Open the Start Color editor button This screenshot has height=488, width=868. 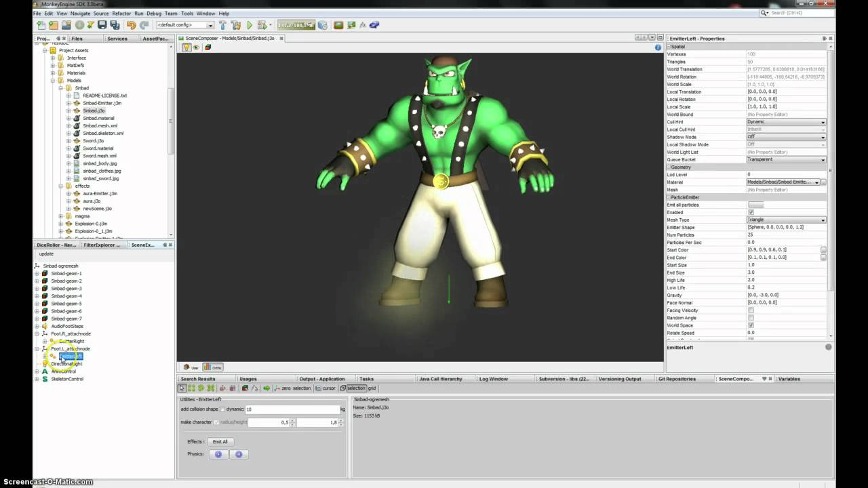click(x=823, y=250)
